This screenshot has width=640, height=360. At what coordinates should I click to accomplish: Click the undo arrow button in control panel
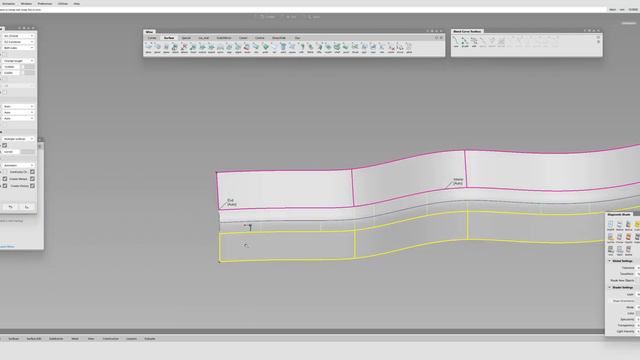[x=11, y=207]
